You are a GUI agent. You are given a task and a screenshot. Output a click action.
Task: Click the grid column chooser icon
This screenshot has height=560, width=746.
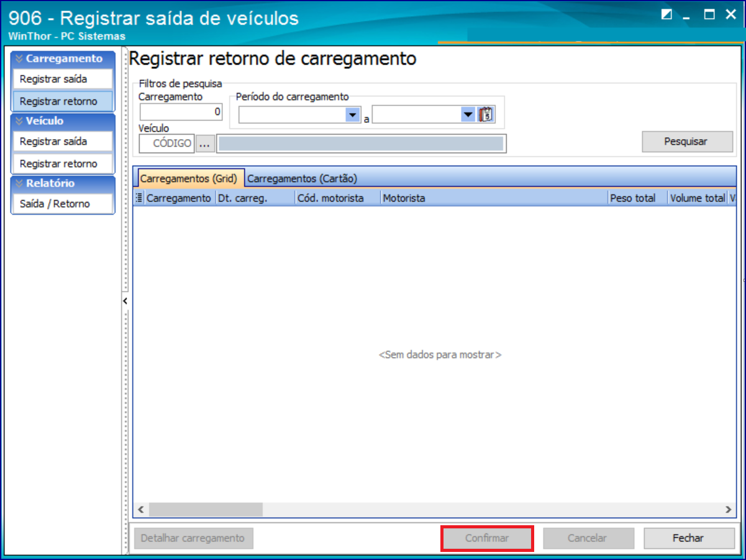139,198
